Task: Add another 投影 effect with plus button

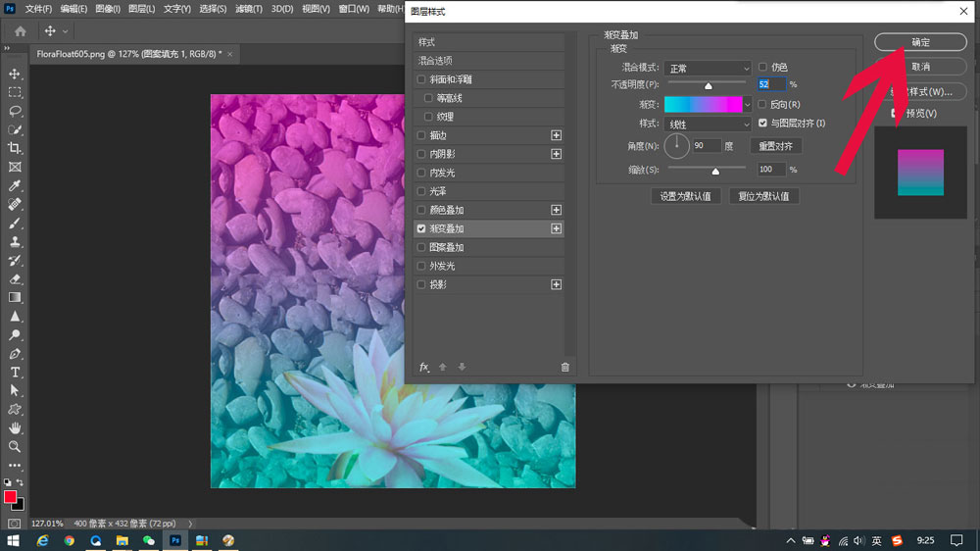Action: point(557,284)
